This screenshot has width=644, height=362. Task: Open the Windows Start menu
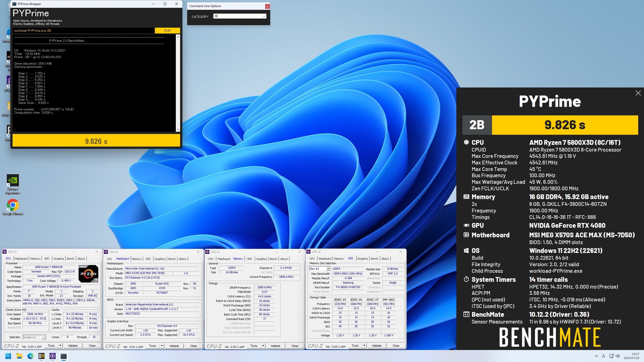8,356
